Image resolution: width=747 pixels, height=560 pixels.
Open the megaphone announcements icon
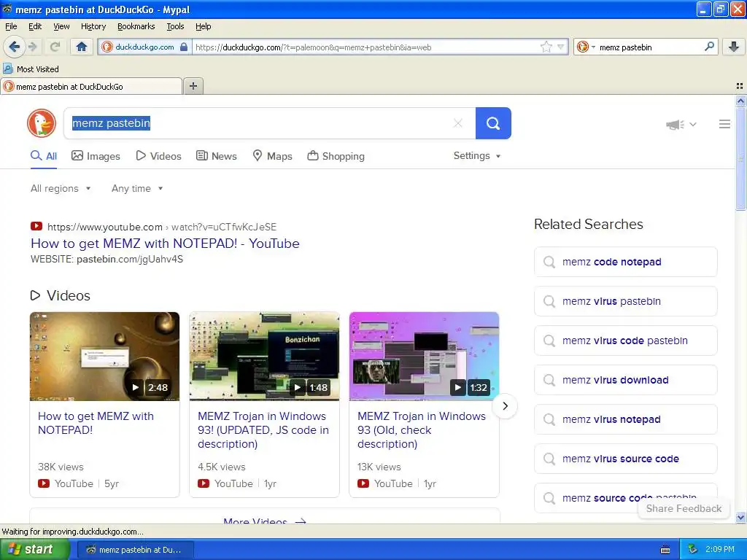click(x=675, y=124)
